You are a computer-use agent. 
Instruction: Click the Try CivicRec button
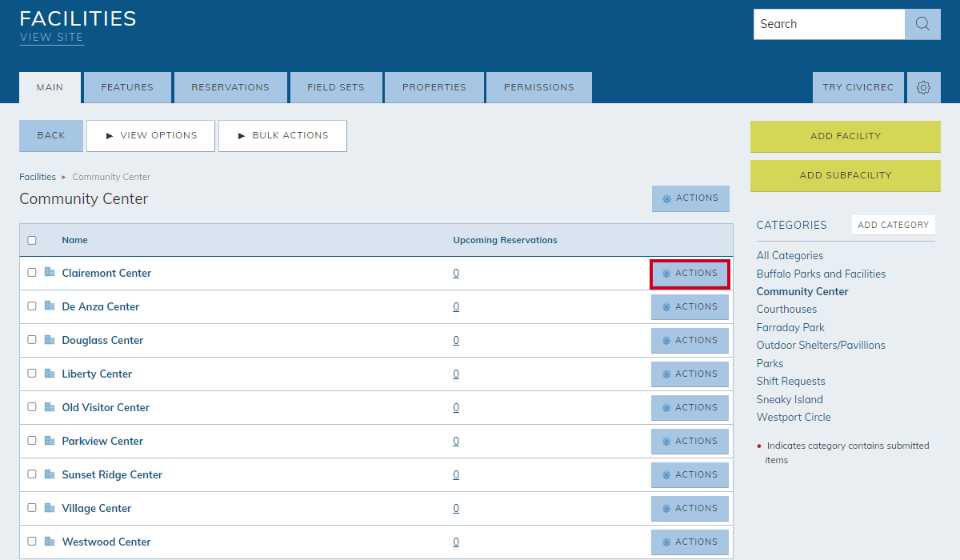[x=858, y=87]
